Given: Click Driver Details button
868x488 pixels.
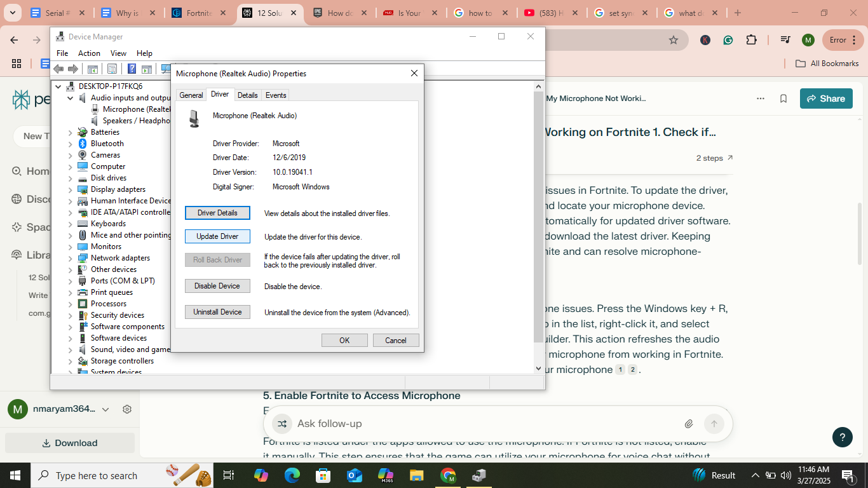Looking at the screenshot, I should point(217,213).
